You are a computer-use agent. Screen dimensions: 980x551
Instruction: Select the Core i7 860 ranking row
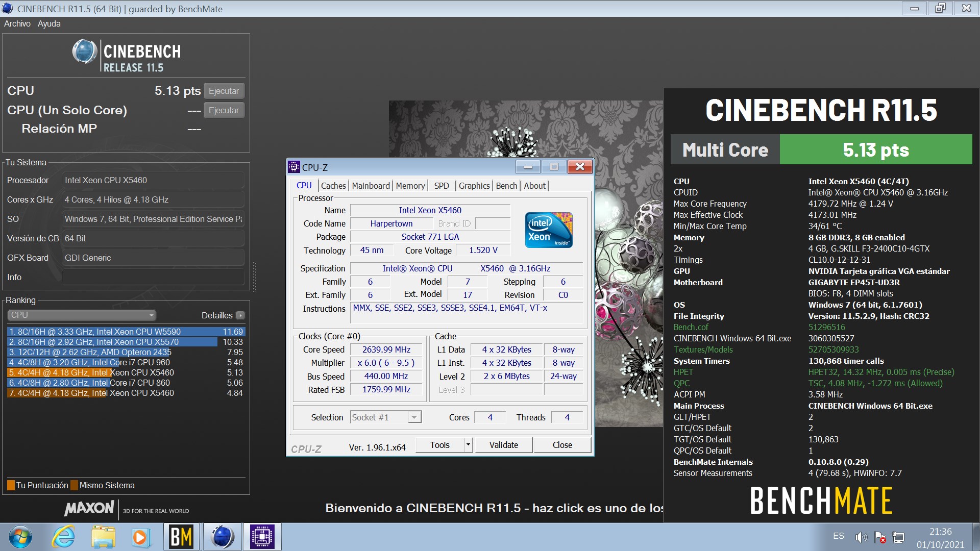(x=126, y=383)
